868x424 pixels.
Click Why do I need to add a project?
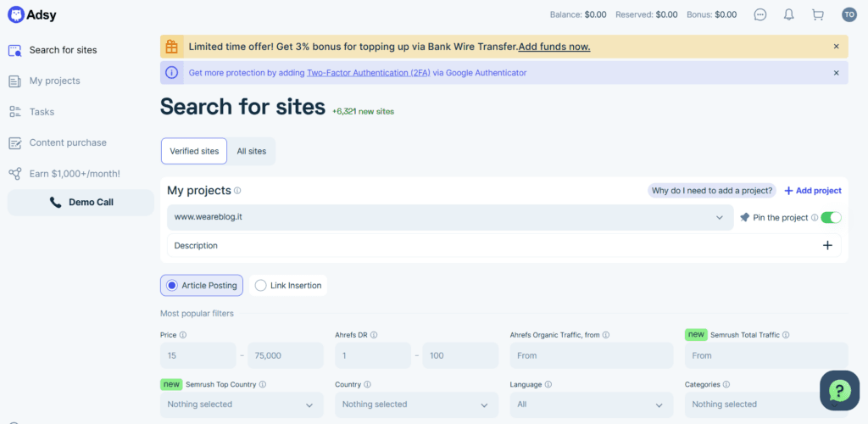[x=712, y=191]
